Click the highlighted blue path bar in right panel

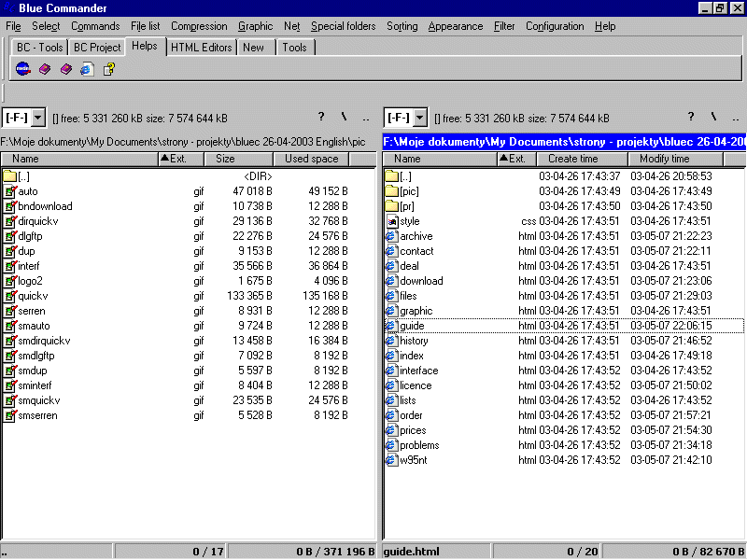tap(564, 142)
